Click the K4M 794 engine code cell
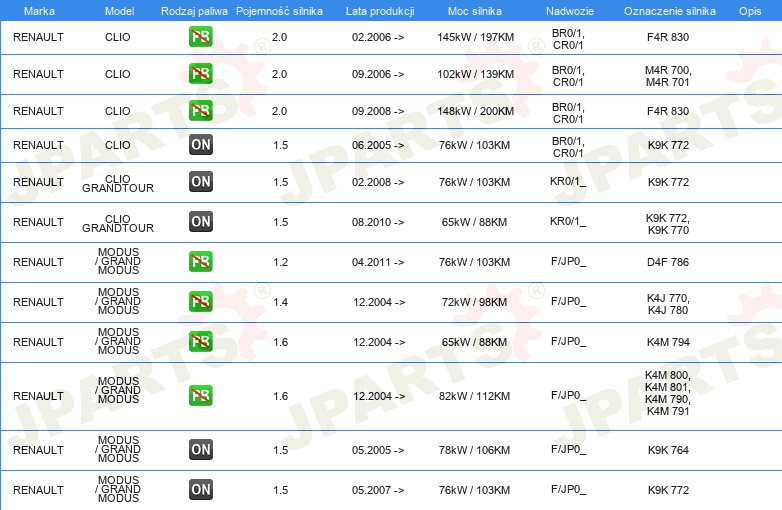Viewport: 782px width, 510px height. (668, 342)
